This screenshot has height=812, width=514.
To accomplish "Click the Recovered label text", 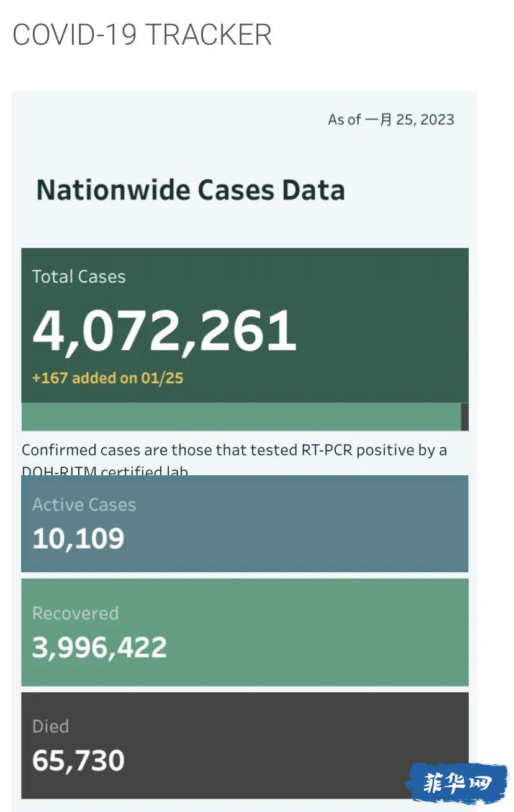I will coord(75,613).
